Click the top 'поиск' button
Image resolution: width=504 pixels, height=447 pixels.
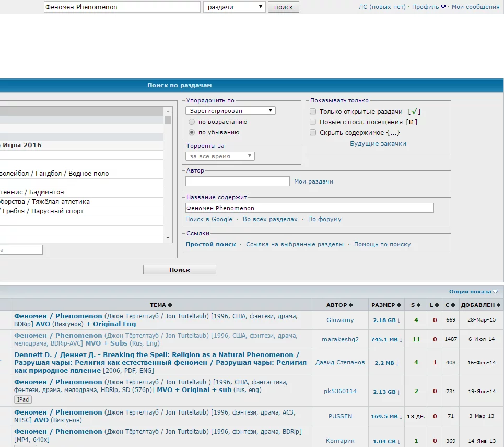tap(284, 7)
